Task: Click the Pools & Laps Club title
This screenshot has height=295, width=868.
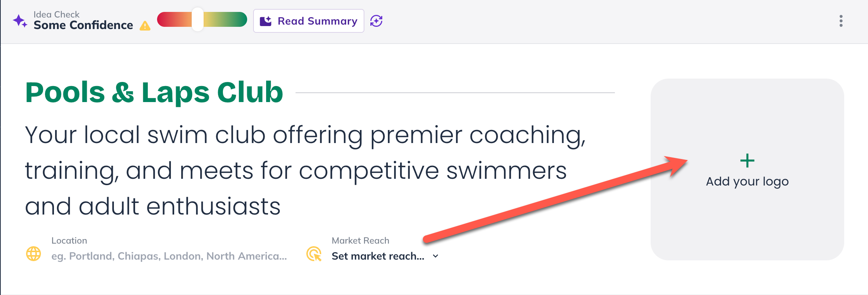Action: [154, 92]
